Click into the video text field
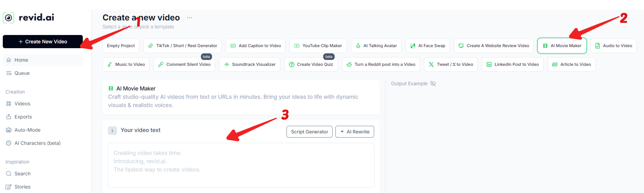The image size is (644, 193). 241,165
